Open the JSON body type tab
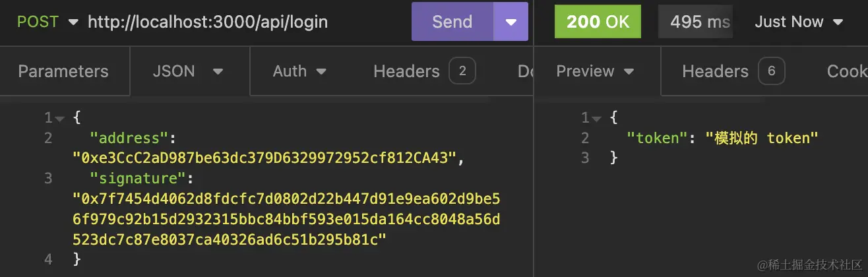The width and height of the screenshot is (868, 277). pyautogui.click(x=188, y=71)
